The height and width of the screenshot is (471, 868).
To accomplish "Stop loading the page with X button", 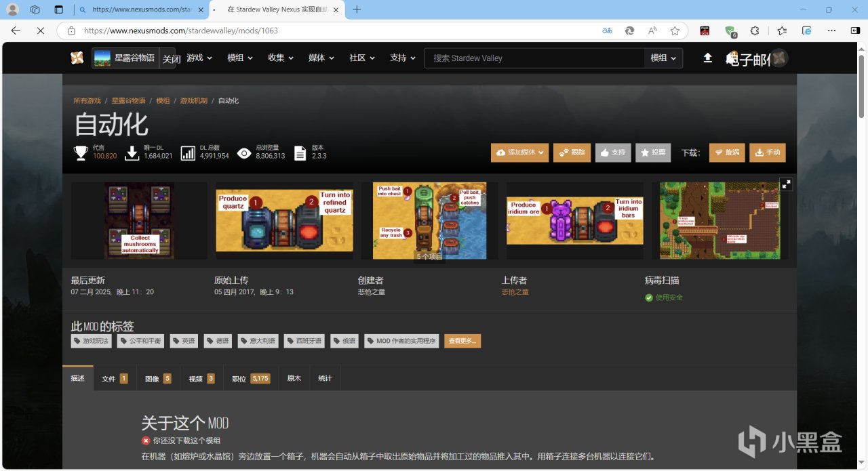I will [x=40, y=30].
